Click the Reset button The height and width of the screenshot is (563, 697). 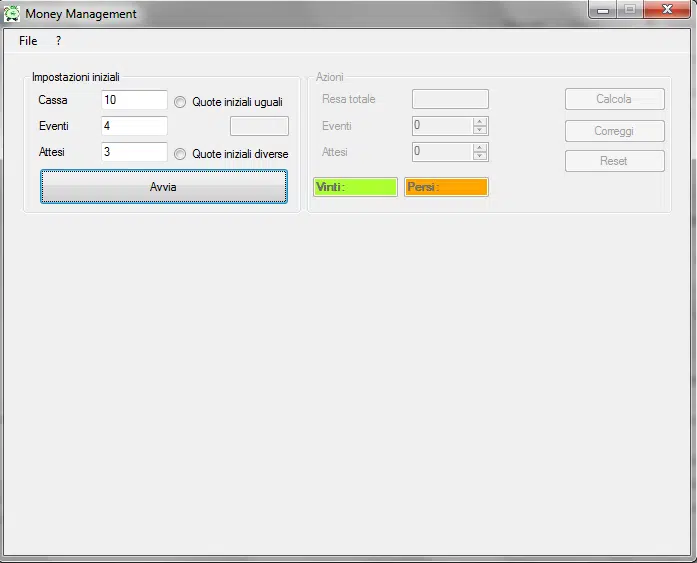coord(614,161)
